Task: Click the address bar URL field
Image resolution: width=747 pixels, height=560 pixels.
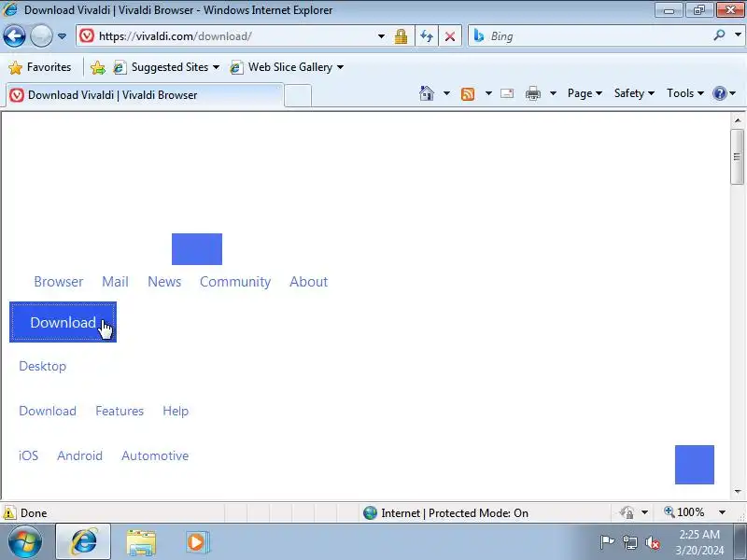Action: point(229,36)
